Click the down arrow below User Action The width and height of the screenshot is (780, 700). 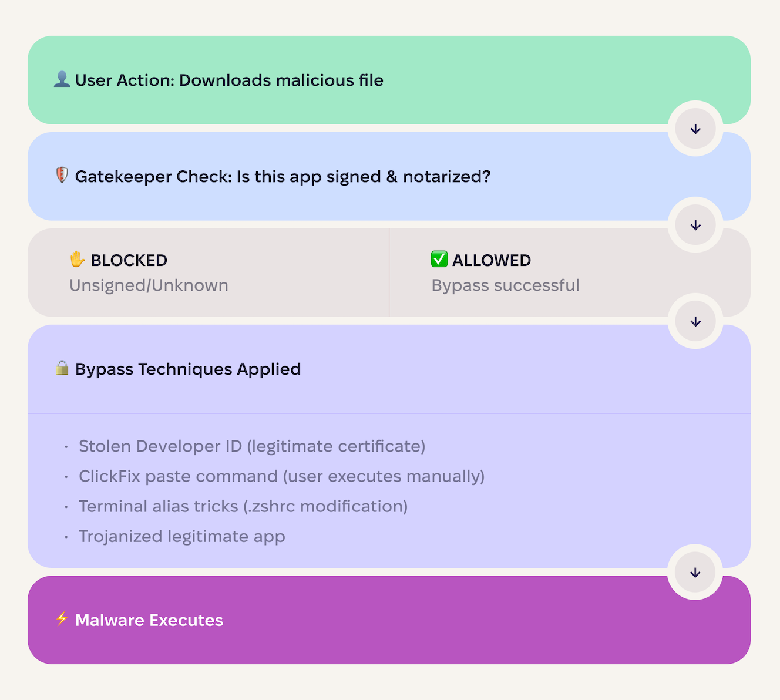(x=695, y=129)
